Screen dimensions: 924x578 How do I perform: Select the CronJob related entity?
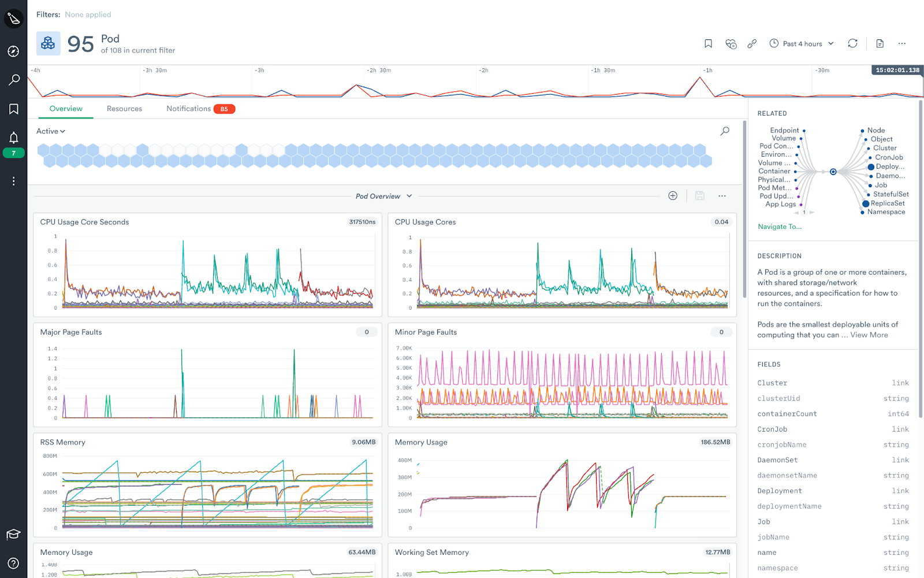(886, 157)
